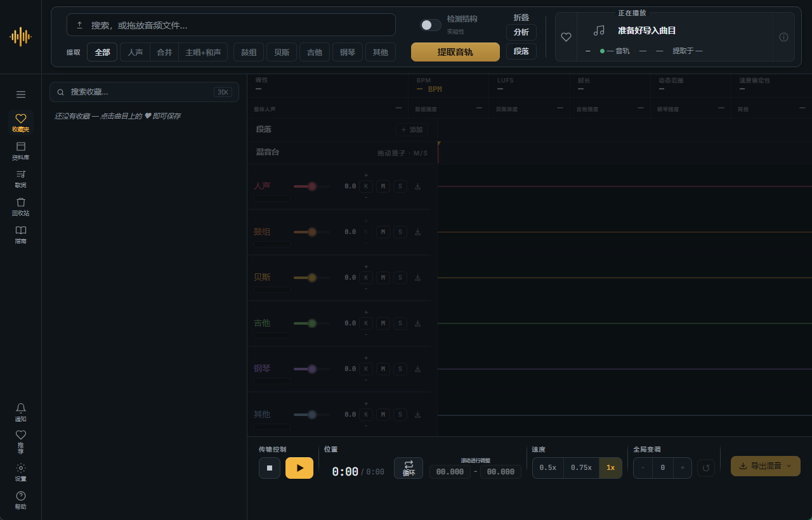Select the 全部 extraction tab
812x520 pixels.
click(x=102, y=52)
